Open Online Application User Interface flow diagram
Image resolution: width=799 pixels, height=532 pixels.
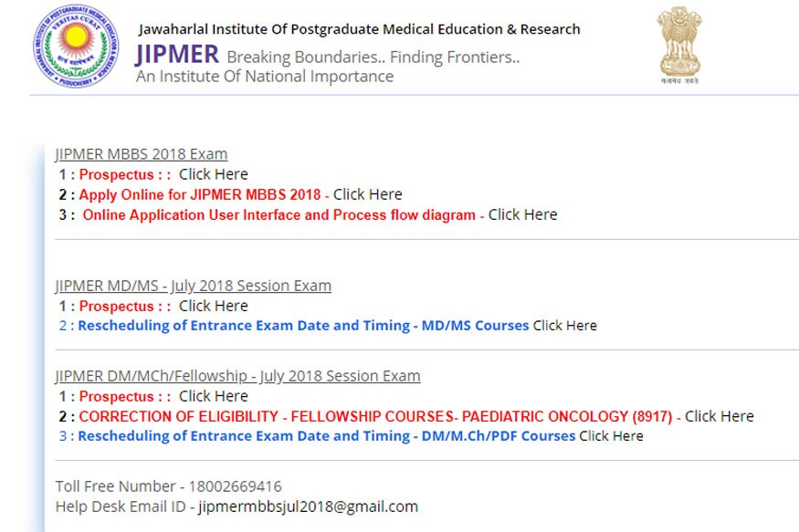click(x=279, y=215)
